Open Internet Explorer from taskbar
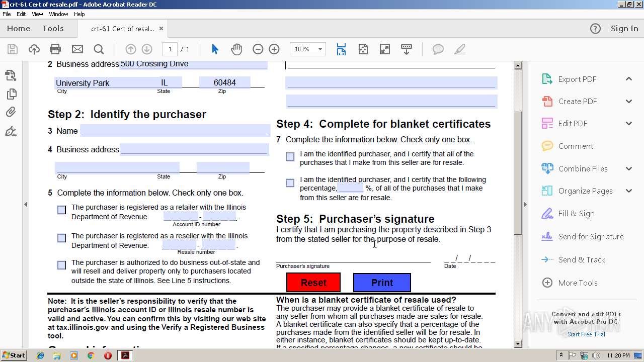Screen dimensions: 644x362 coord(40,355)
